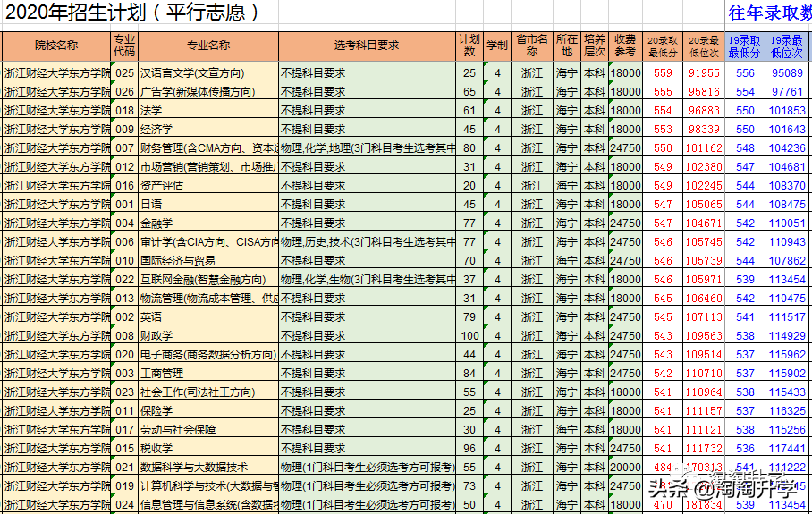Click the 省市名称 column header
Image resolution: width=812 pixels, height=514 pixels.
pos(532,46)
